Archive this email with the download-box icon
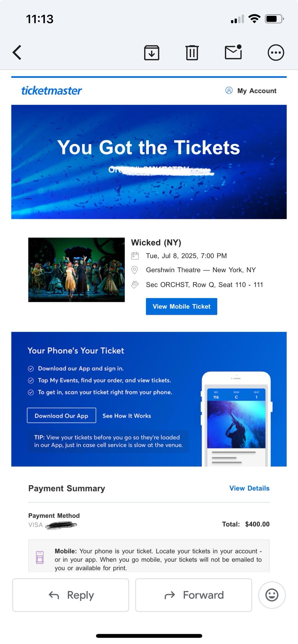Image resolution: width=298 pixels, height=644 pixels. tap(152, 53)
